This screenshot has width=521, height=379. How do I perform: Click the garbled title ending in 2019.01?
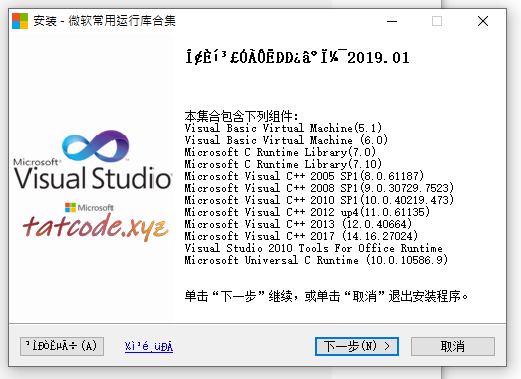pos(297,57)
